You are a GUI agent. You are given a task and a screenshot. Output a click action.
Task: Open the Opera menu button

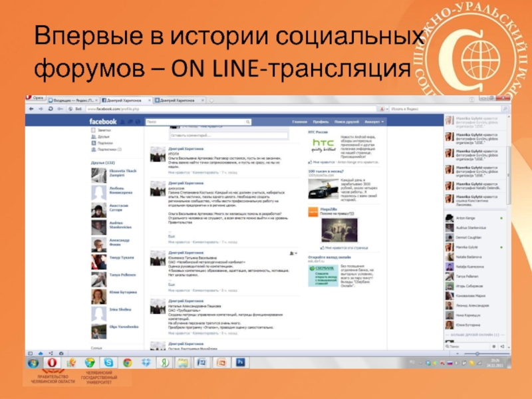point(35,98)
